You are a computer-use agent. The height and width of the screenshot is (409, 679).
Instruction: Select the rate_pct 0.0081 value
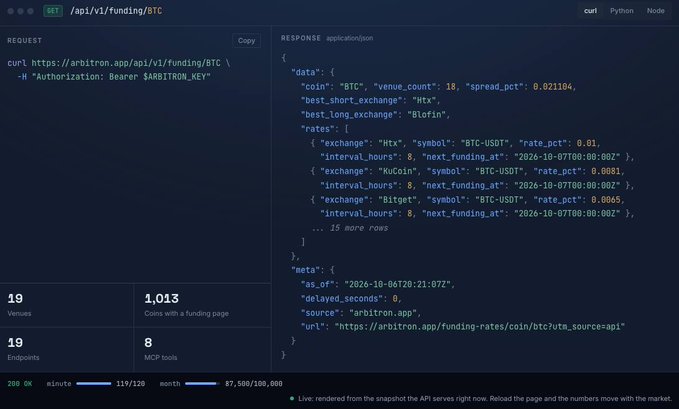605,171
